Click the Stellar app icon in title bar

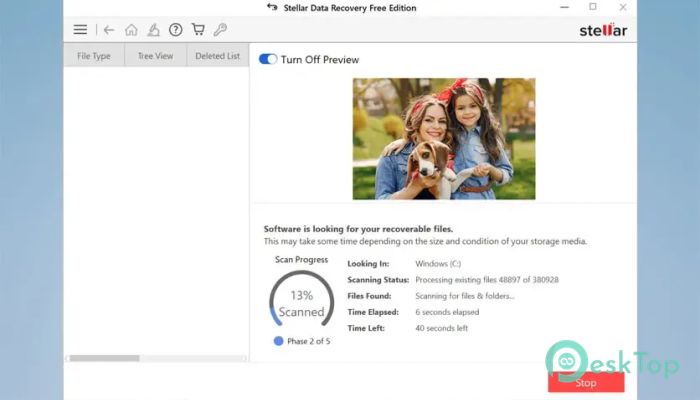pyautogui.click(x=272, y=7)
